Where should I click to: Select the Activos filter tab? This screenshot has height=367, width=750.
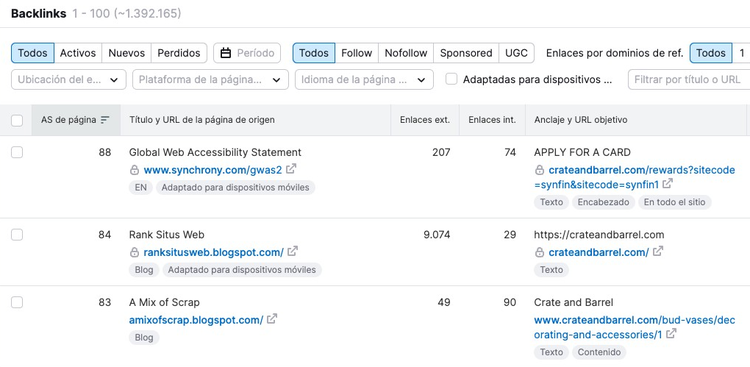(78, 53)
